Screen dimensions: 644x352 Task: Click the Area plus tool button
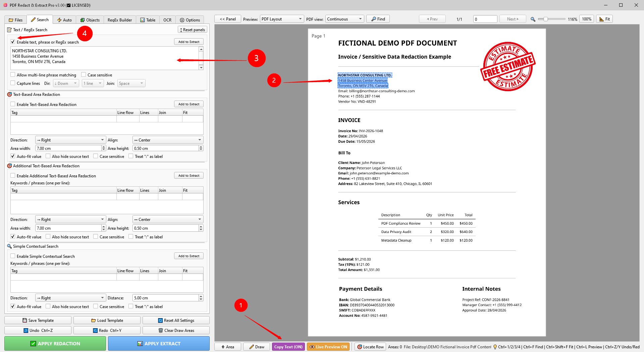(228, 347)
